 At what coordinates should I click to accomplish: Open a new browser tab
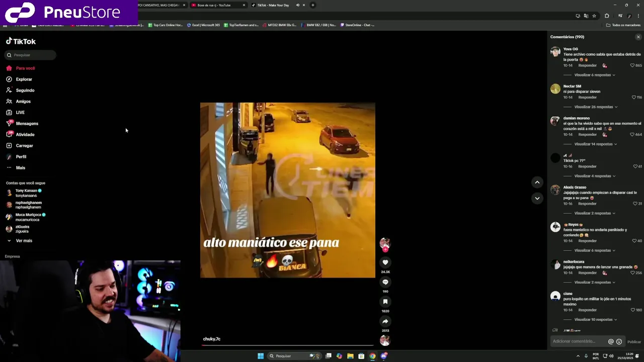point(313,5)
